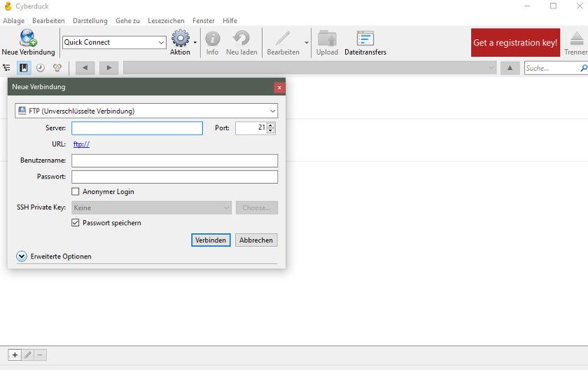Add a new bookmark with plus button
Viewport: 588px width, 370px height.
click(15, 355)
